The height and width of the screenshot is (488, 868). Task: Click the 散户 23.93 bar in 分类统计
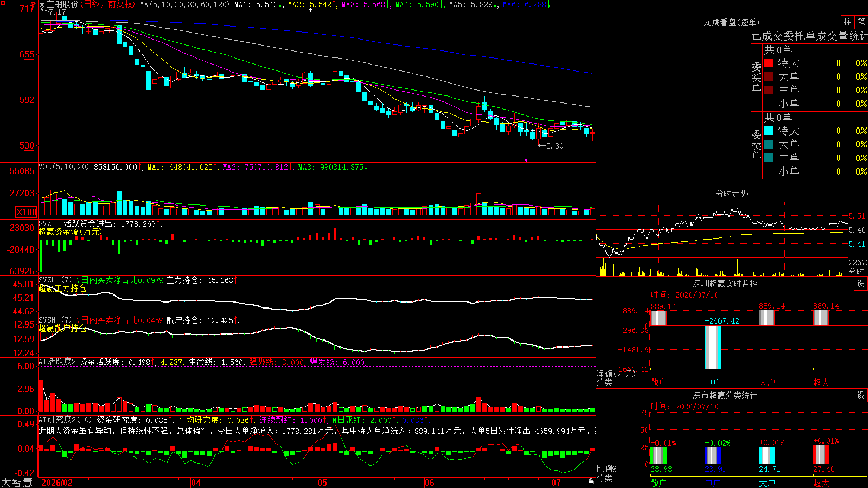(x=659, y=455)
